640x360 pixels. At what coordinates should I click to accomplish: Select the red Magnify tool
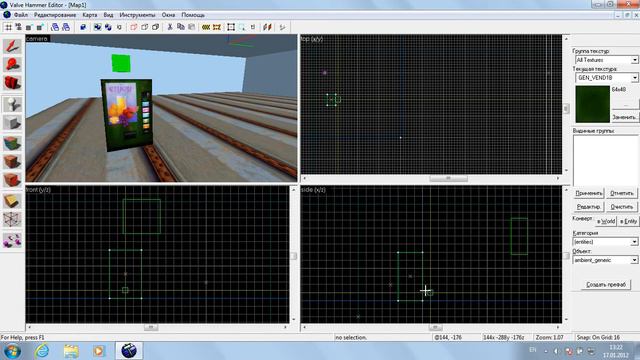(12, 64)
